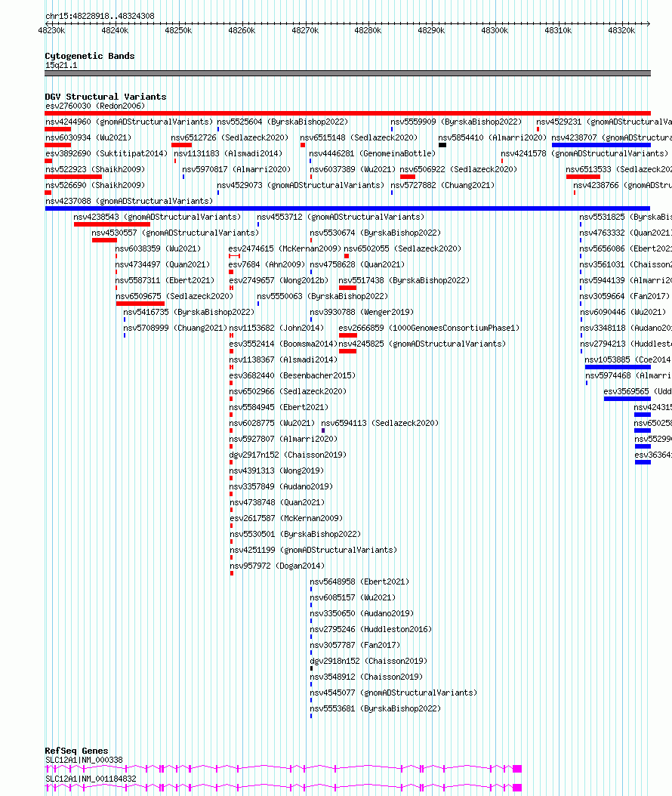Open nsv5530674 (ByrskaBishop2022) variant
The height and width of the screenshot is (796, 672).
click(375, 233)
